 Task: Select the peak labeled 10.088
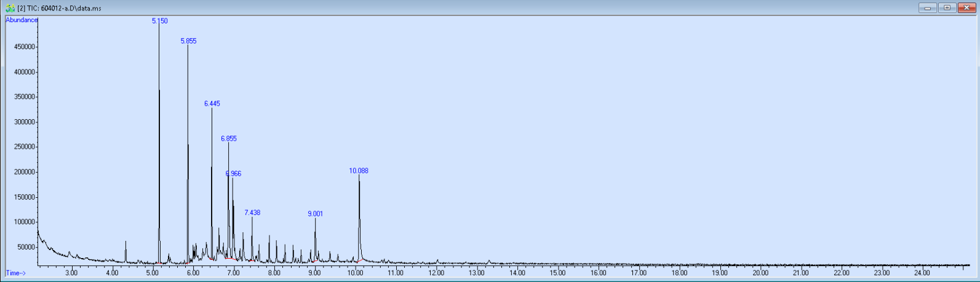(359, 171)
